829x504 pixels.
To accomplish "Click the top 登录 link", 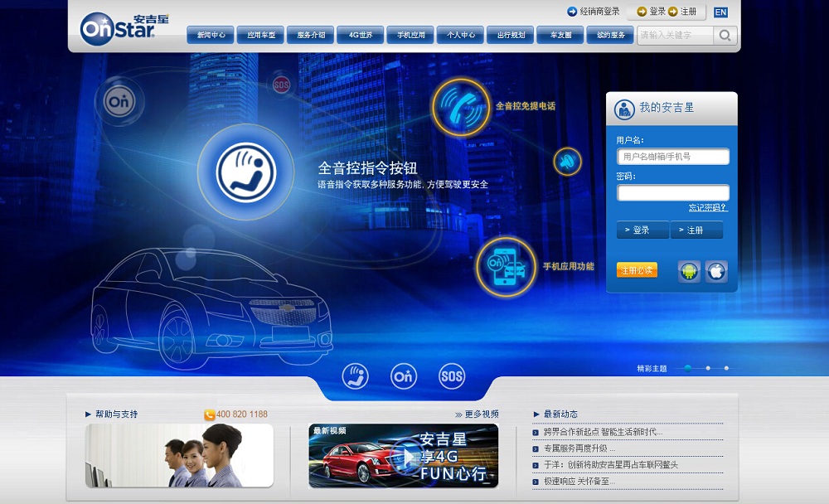I will (x=657, y=12).
